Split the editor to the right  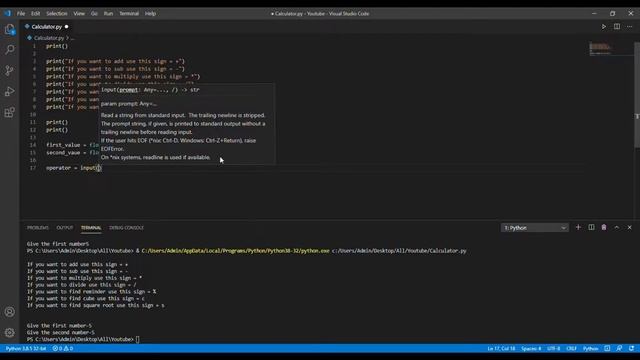617,27
